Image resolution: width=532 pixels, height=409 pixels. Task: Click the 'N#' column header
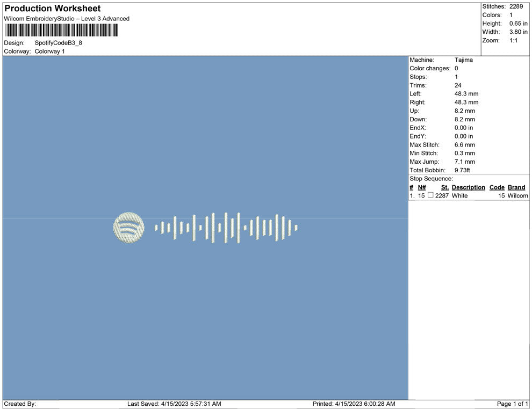pos(422,187)
